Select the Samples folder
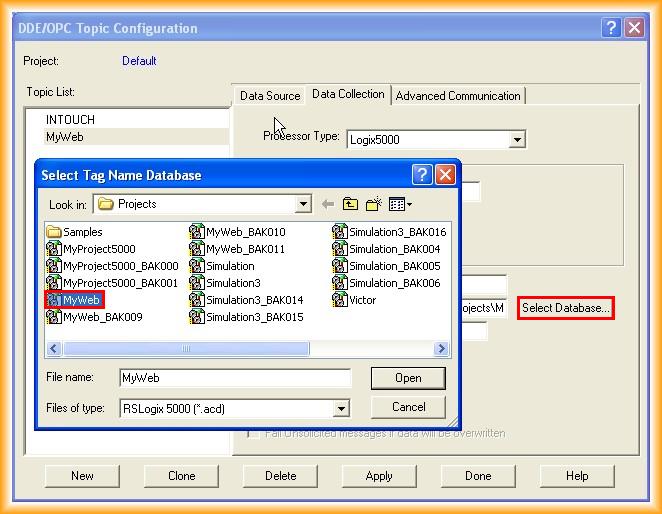662x514 pixels. [x=82, y=232]
